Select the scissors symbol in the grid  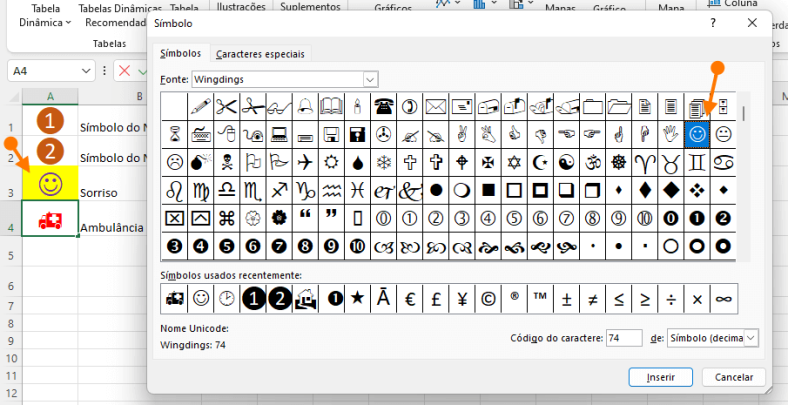click(225, 105)
